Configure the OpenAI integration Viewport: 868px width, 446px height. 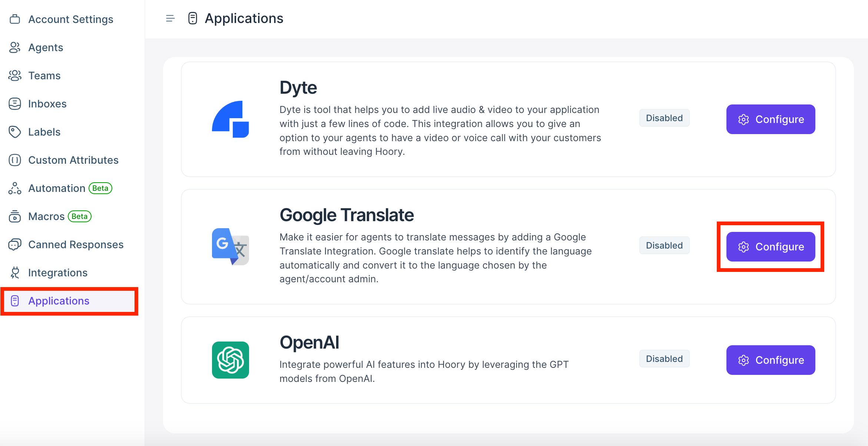click(x=771, y=360)
